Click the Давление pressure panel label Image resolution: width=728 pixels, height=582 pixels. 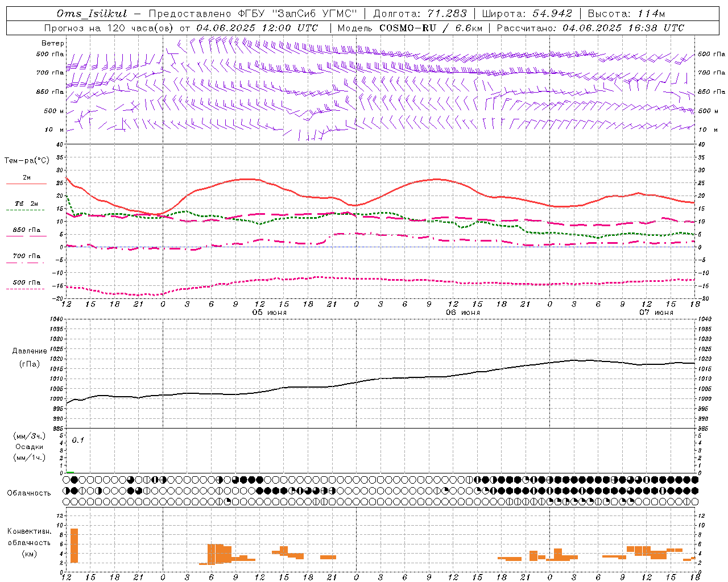pos(30,351)
